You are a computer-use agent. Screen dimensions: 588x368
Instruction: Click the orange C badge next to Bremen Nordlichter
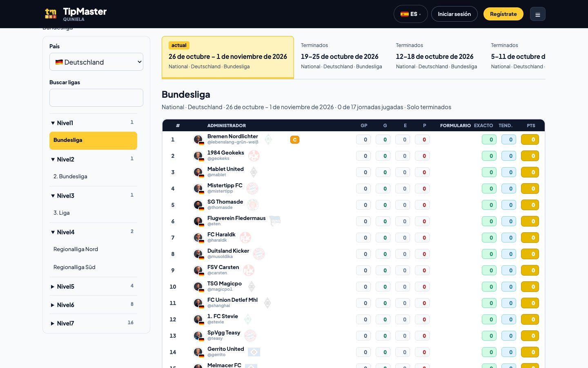pyautogui.click(x=295, y=140)
